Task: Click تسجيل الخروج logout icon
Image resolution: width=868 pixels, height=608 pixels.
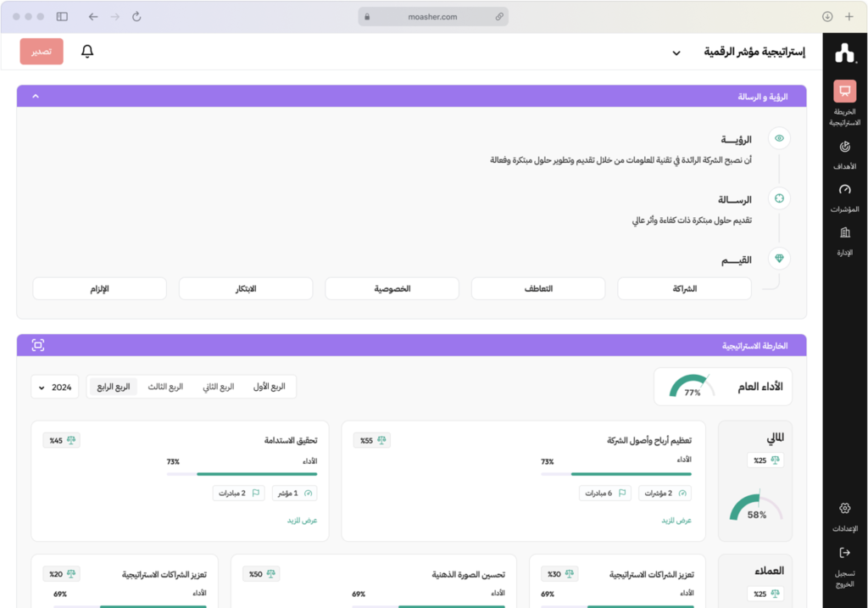Action: [845, 553]
